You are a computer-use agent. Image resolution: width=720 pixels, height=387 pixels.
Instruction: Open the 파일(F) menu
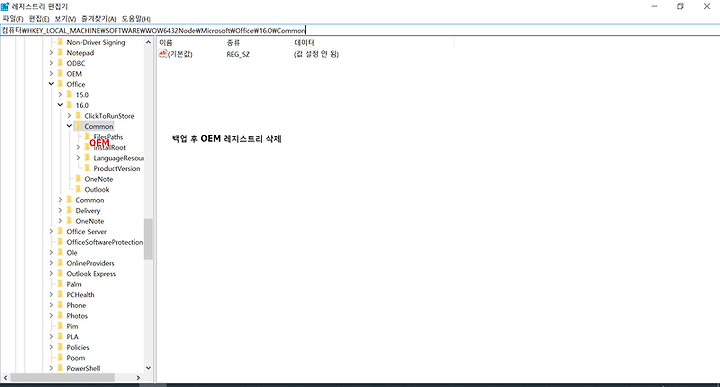click(x=13, y=19)
